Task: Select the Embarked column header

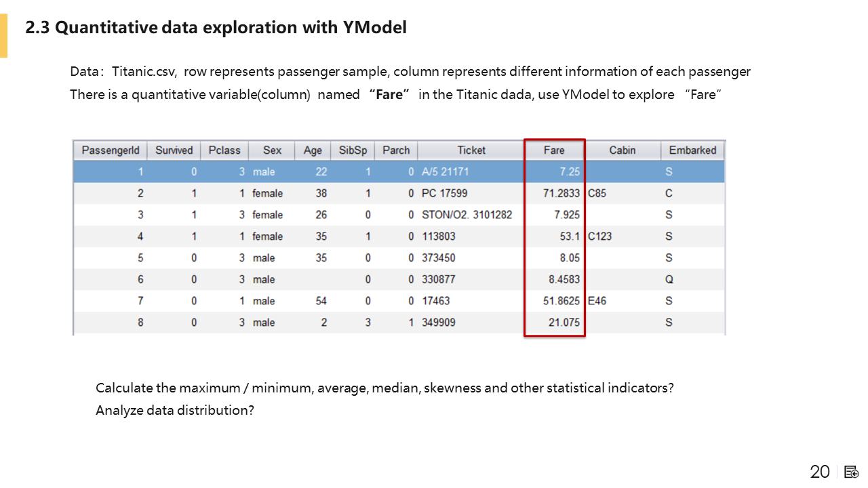Action: [x=692, y=150]
